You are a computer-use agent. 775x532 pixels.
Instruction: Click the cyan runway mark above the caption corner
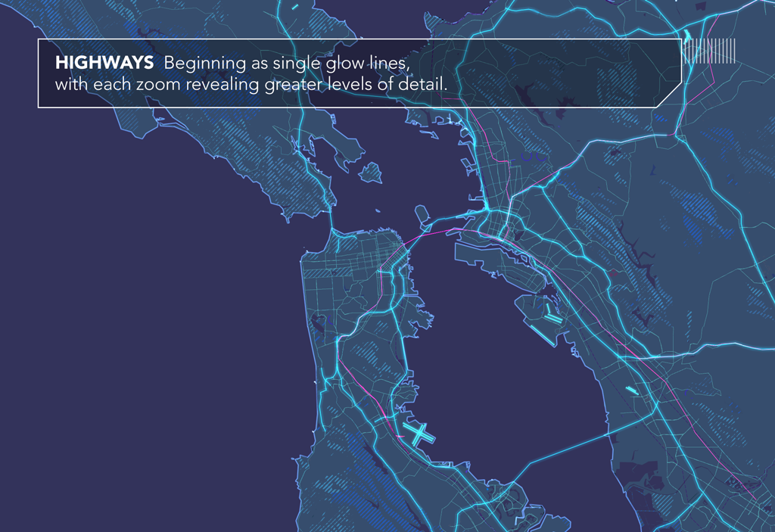click(x=687, y=35)
